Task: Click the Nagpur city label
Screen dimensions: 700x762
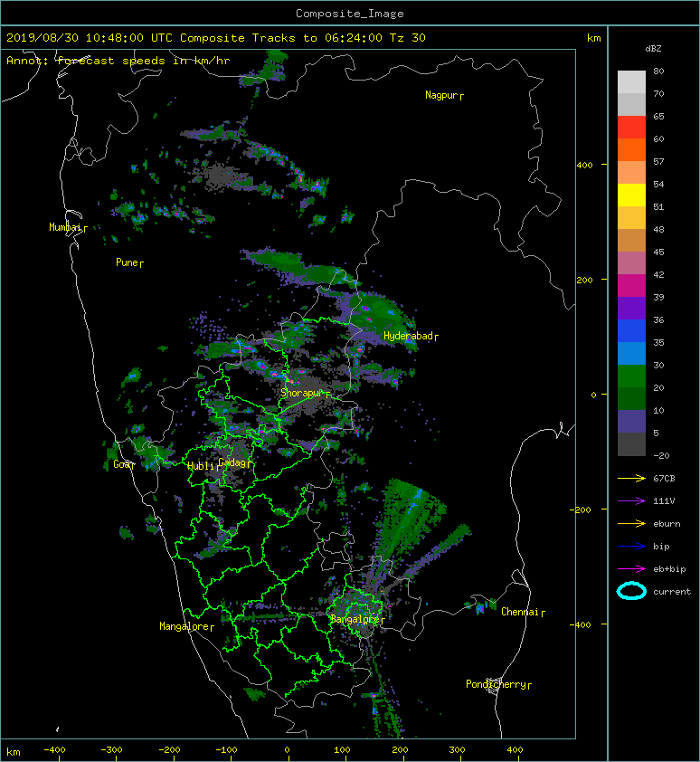Action: [x=444, y=95]
